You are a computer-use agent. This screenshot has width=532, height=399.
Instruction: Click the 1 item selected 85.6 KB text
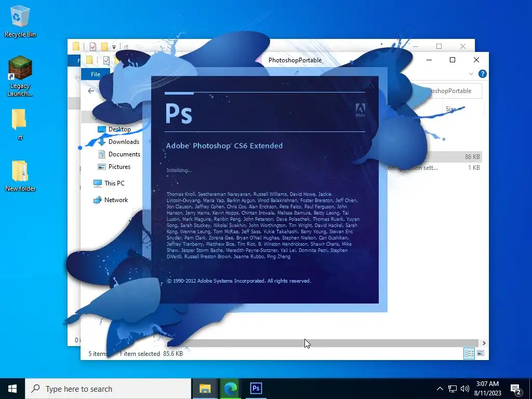click(151, 354)
